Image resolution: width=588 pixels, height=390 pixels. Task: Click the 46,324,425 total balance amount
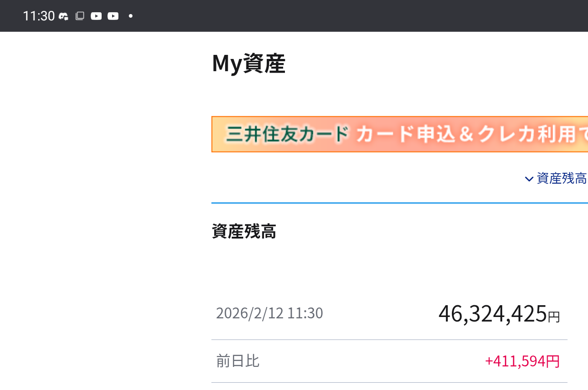[492, 314]
